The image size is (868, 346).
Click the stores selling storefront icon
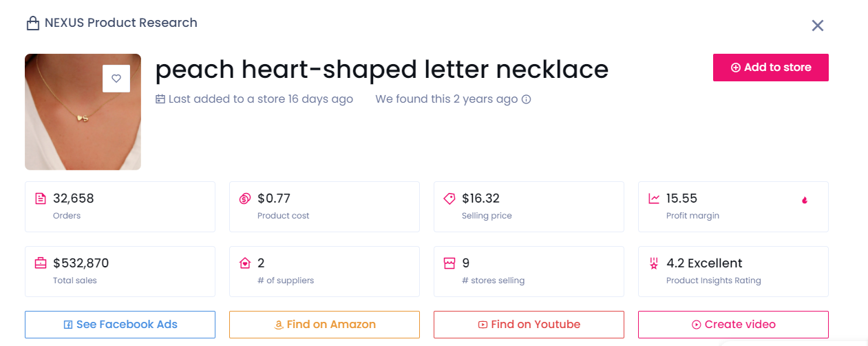[x=449, y=263]
